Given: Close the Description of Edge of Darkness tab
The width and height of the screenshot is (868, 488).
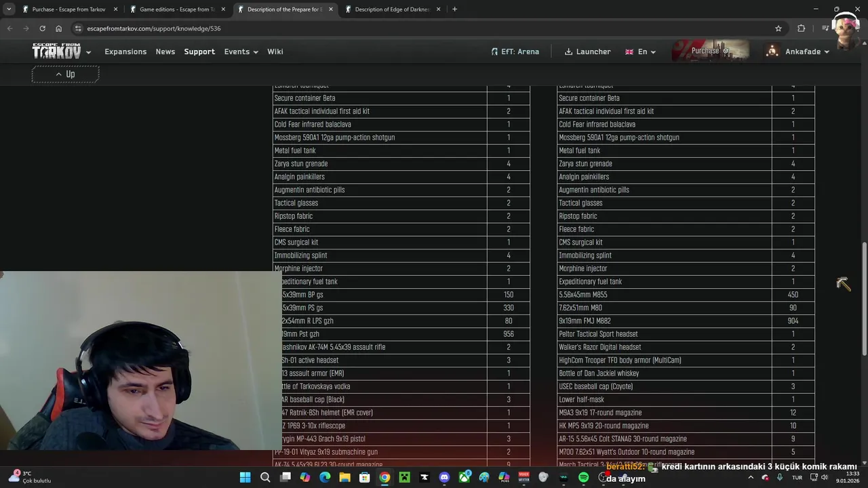Looking at the screenshot, I should tap(438, 9).
